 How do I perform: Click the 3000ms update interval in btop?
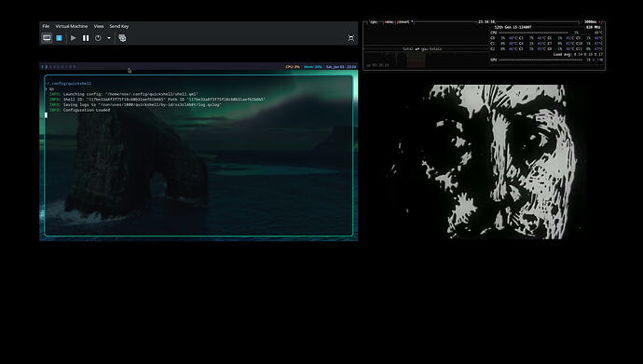[x=591, y=21]
